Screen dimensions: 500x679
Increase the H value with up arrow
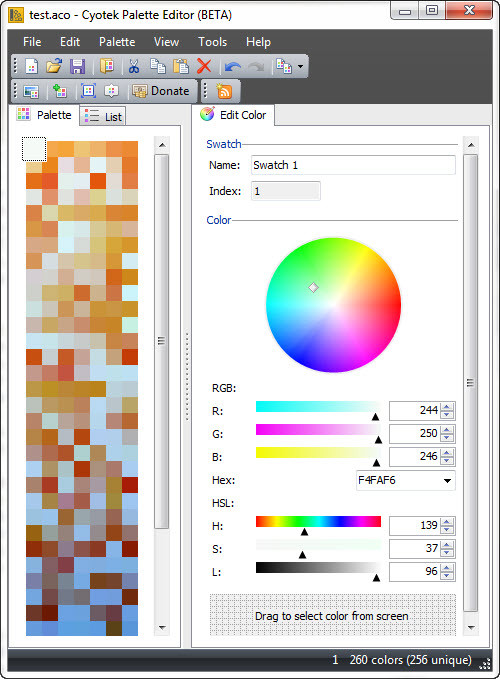[x=447, y=521]
